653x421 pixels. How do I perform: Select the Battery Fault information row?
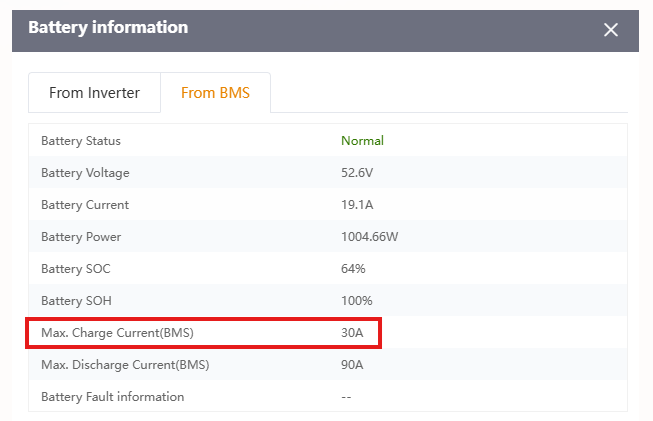[328, 396]
